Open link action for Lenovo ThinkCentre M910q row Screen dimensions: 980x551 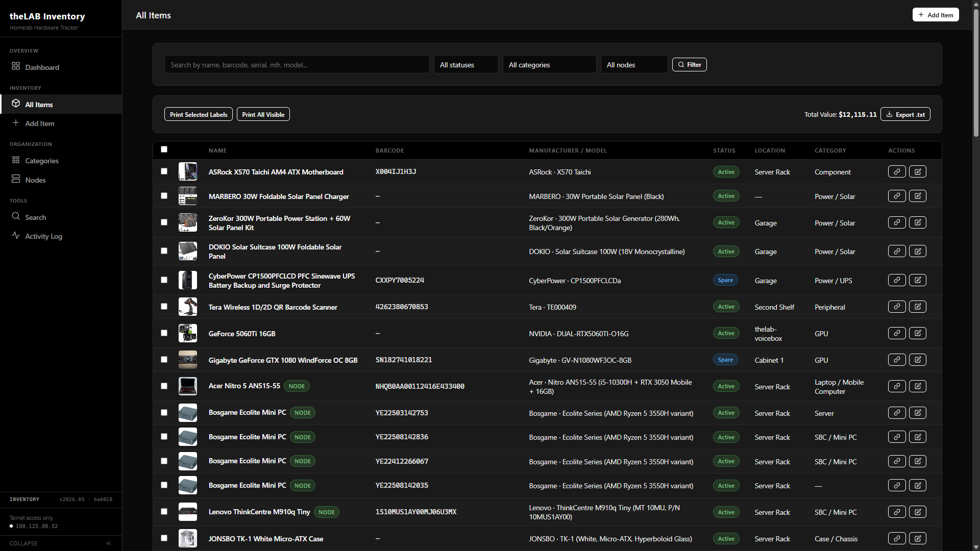point(897,512)
